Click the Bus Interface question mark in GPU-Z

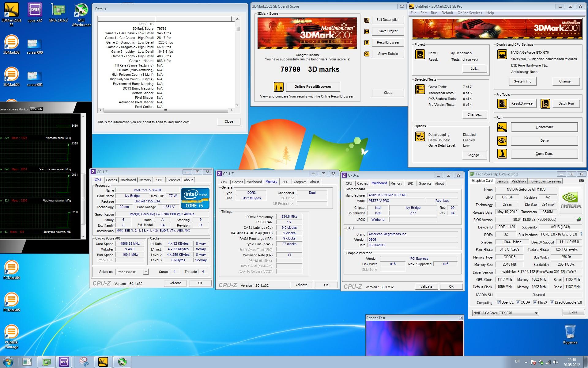(581, 234)
